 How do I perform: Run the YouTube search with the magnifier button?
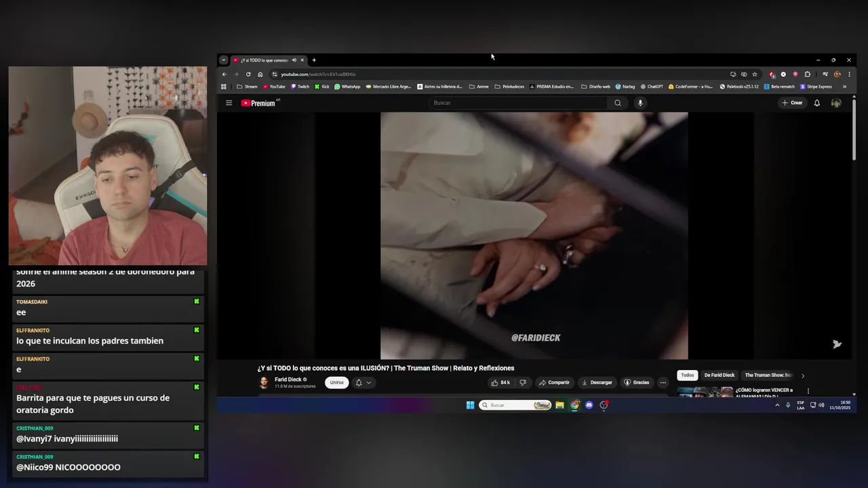click(617, 103)
